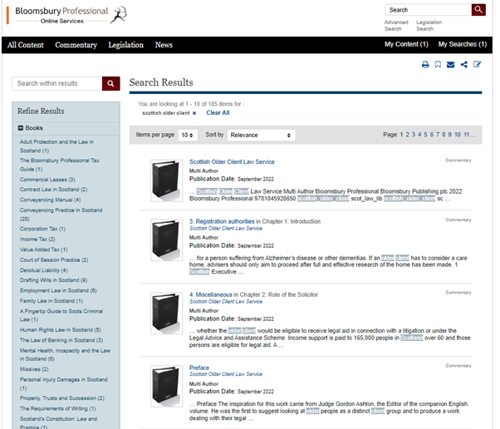Open My Content (1)
The image size is (500, 429).
[x=406, y=44]
